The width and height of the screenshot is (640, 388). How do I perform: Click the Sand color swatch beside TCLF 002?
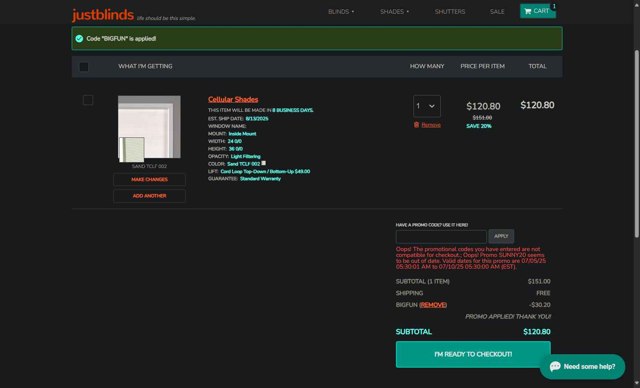coord(264,163)
